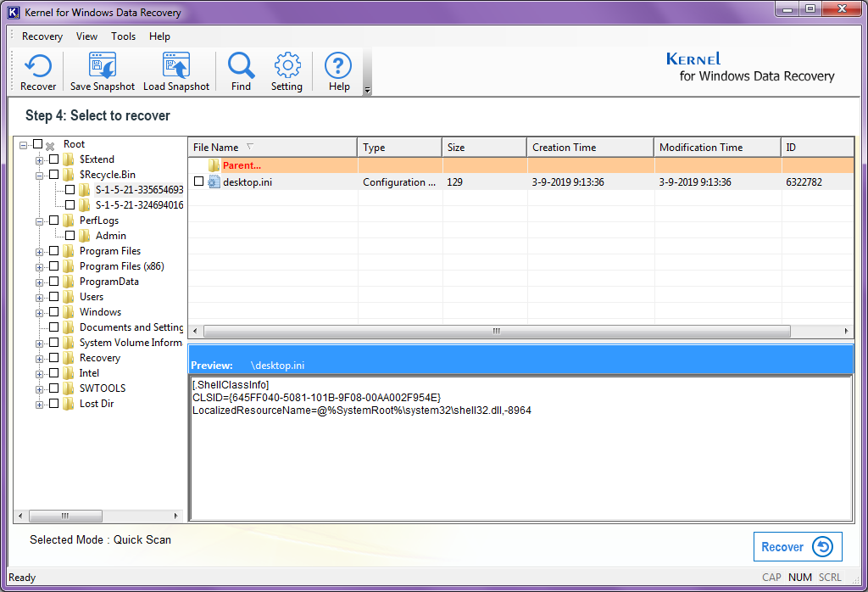The width and height of the screenshot is (868, 592).
Task: Expand the $Extend tree node
Action: pyautogui.click(x=39, y=160)
